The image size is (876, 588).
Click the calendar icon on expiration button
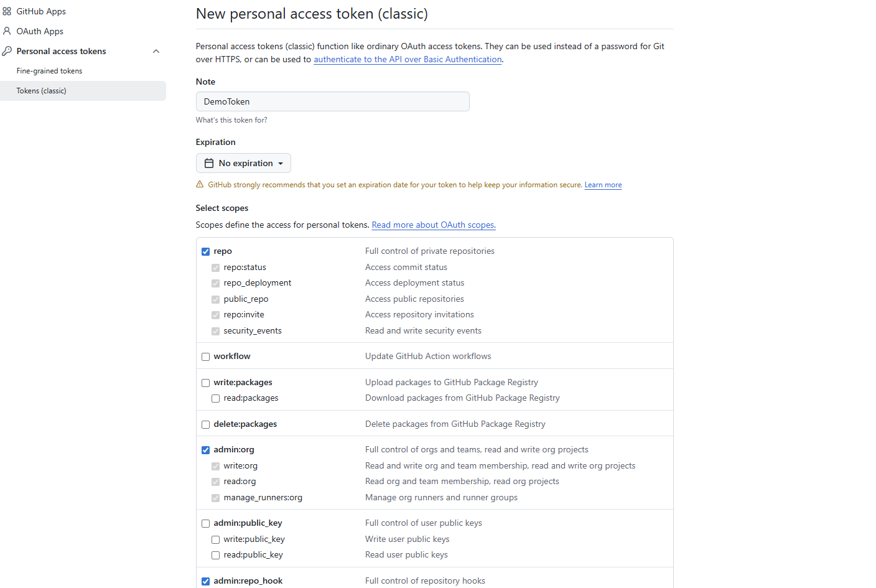[x=208, y=162]
